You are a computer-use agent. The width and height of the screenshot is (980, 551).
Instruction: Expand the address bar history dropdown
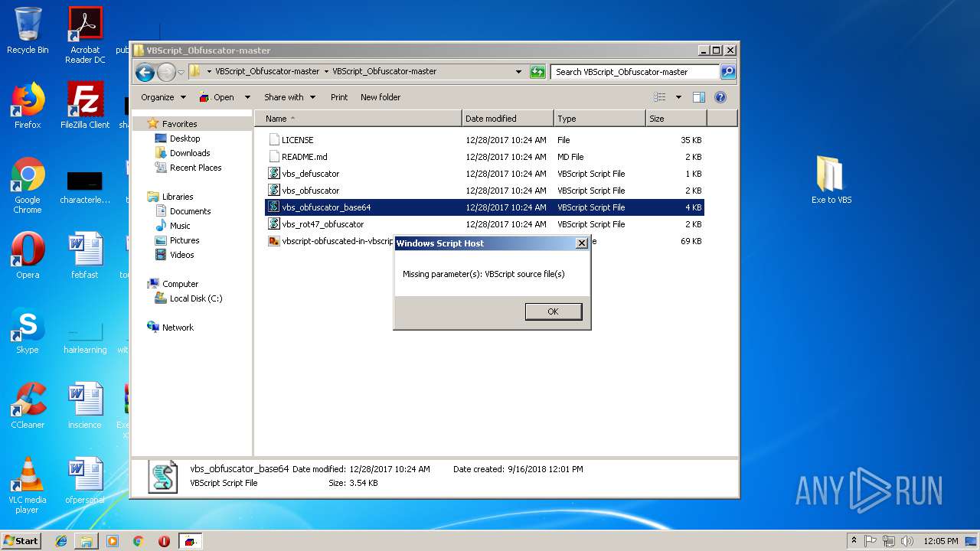518,72
